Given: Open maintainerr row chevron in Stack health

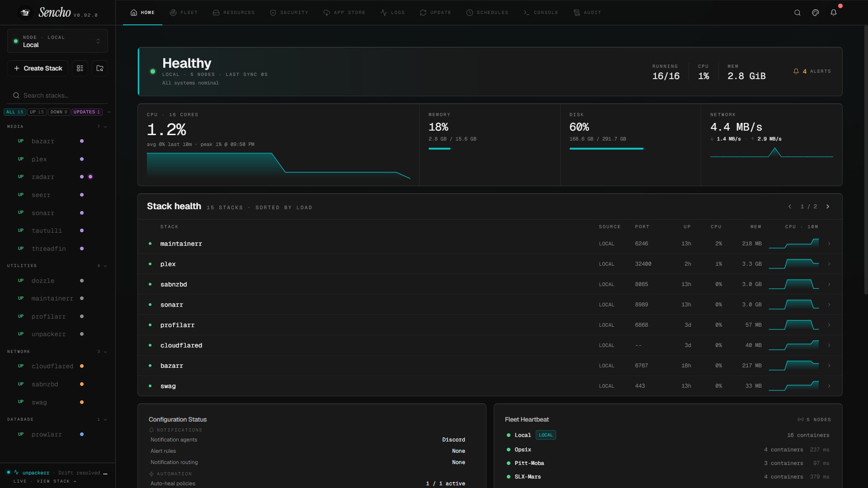Looking at the screenshot, I should click(x=829, y=244).
